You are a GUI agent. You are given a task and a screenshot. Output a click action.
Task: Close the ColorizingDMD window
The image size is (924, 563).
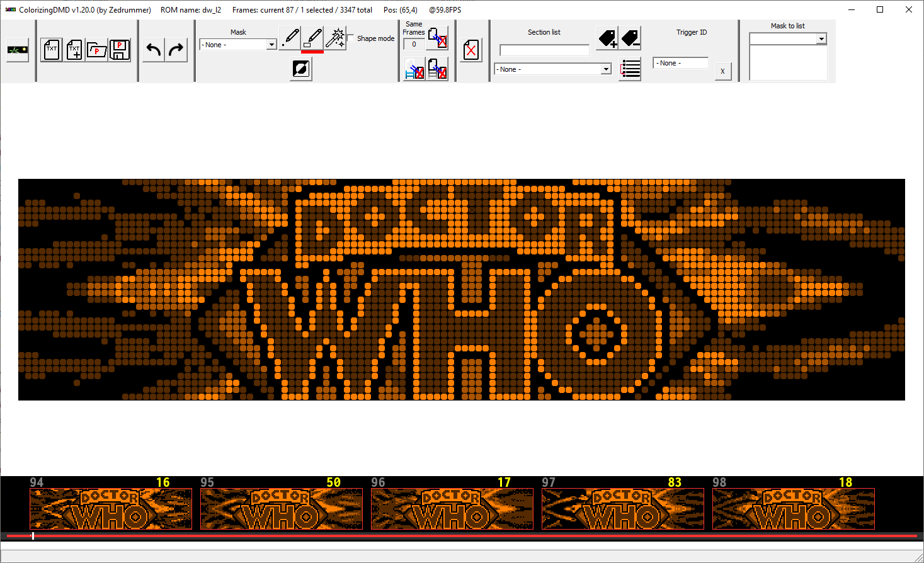point(909,9)
